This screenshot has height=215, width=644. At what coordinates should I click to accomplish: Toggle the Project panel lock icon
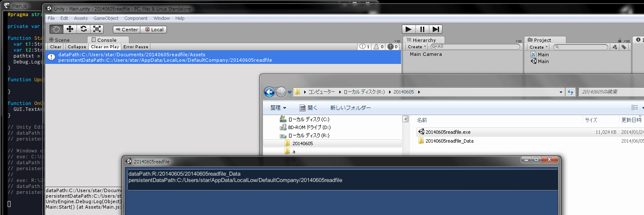(x=619, y=40)
